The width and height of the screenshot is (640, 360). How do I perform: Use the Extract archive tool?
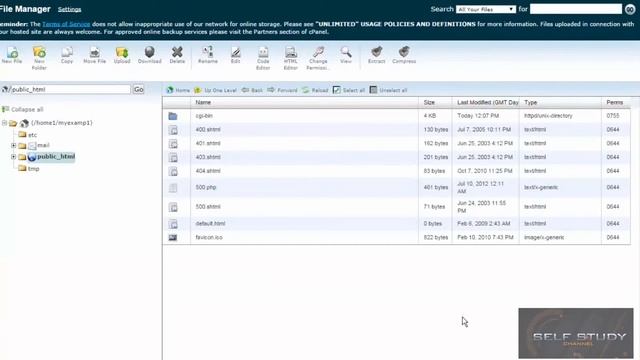[376, 55]
